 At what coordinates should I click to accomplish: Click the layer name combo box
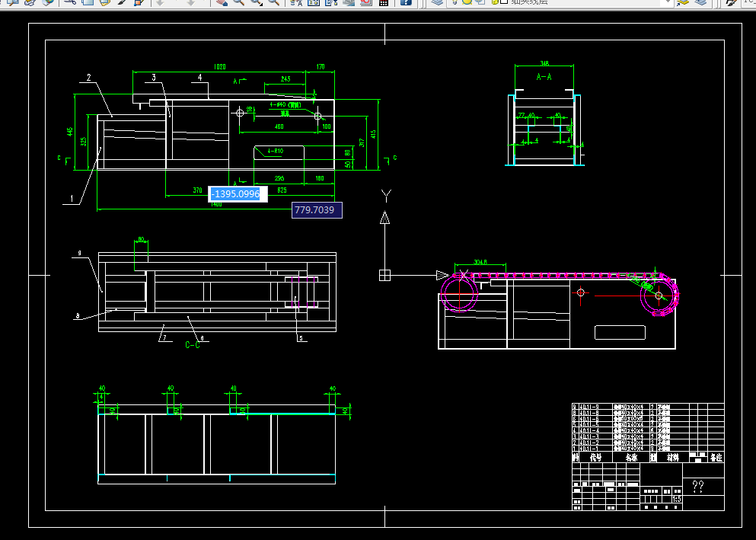560,2
